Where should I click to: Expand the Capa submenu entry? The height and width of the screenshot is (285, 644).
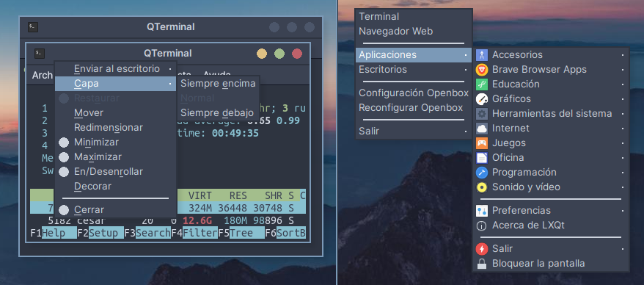116,84
